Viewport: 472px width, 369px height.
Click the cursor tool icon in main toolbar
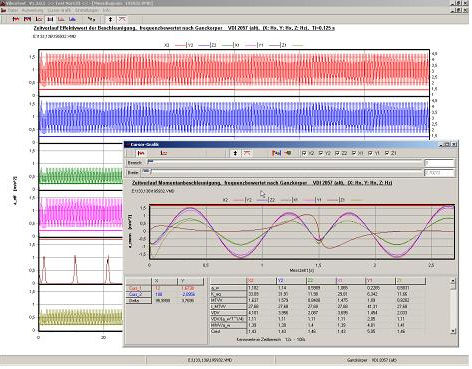[91, 19]
